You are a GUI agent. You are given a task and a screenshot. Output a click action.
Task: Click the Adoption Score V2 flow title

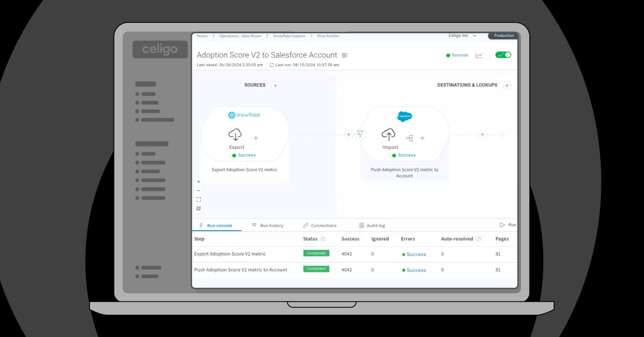pos(267,55)
